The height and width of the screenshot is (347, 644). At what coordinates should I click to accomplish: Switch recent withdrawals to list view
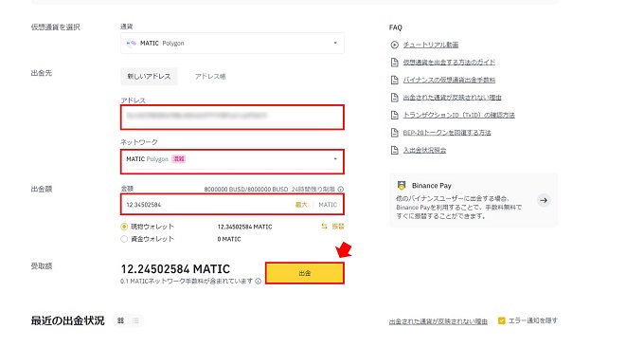135,320
